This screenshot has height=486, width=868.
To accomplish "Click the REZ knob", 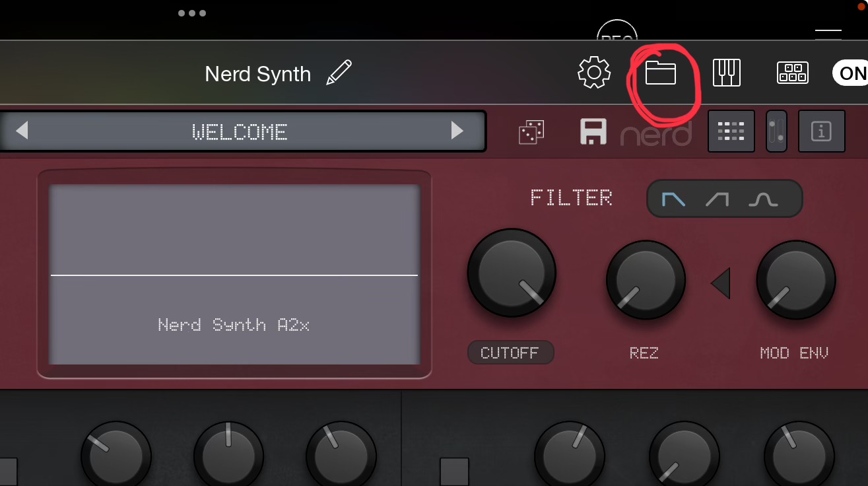I will click(646, 279).
